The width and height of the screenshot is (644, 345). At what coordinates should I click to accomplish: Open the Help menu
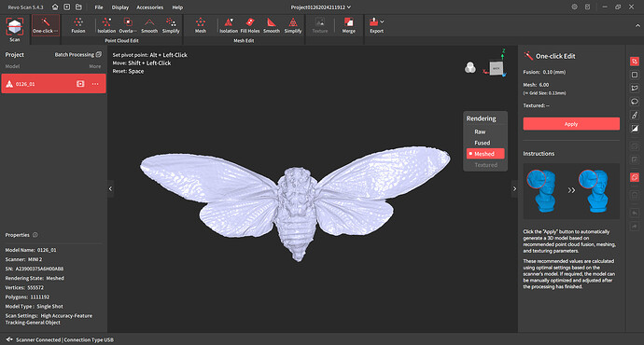pos(177,7)
